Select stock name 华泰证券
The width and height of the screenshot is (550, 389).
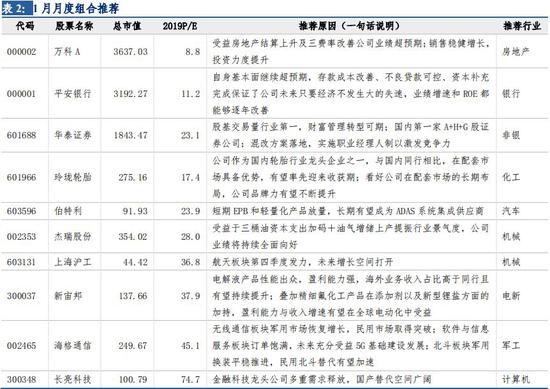coord(73,135)
